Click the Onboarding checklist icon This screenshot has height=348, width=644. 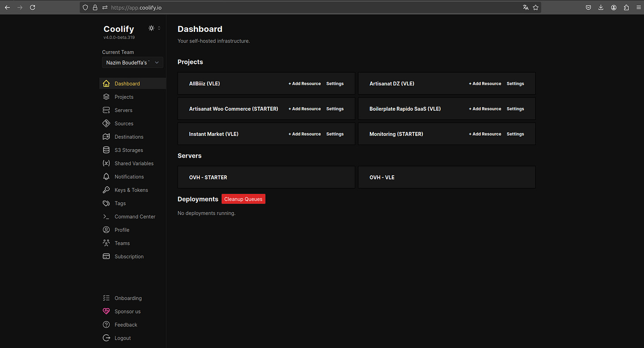click(x=106, y=298)
